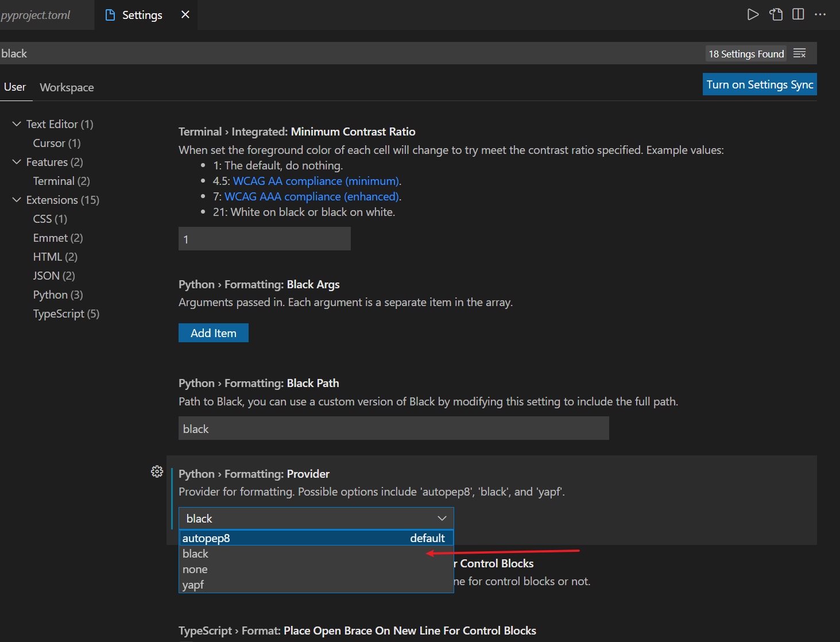This screenshot has height=642, width=840.
Task: Collapse the Extensions tree section
Action: click(x=17, y=200)
